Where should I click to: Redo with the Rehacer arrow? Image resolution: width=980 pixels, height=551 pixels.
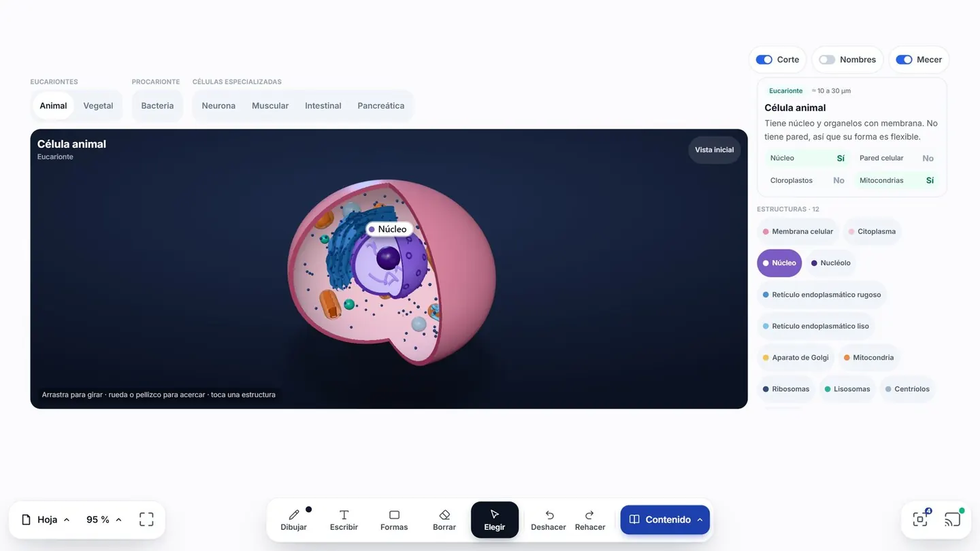pos(590,520)
